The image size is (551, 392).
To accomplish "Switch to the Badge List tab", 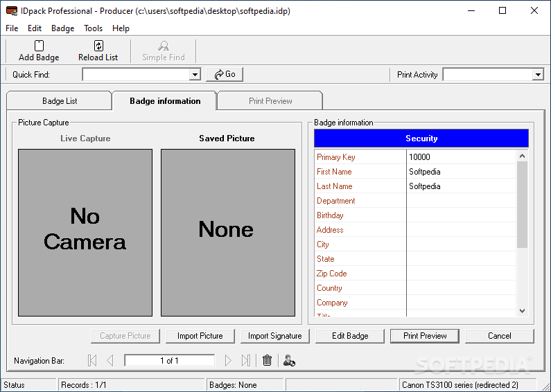I will tap(60, 101).
